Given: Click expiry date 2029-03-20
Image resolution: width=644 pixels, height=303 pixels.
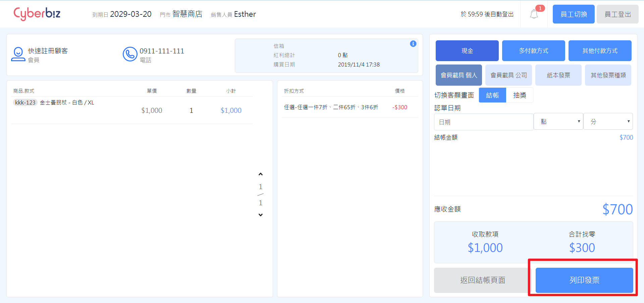Looking at the screenshot, I should (x=131, y=14).
